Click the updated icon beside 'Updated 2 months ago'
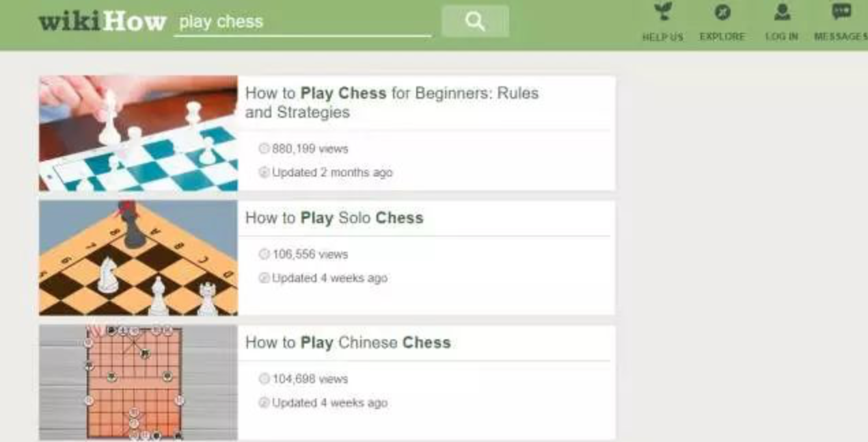868x442 pixels. [x=264, y=172]
